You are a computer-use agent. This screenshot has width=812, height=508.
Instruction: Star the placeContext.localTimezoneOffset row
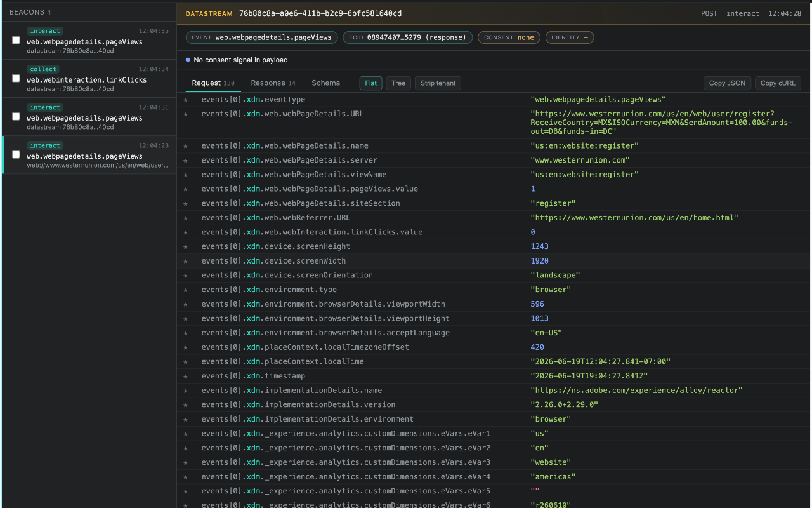click(186, 347)
